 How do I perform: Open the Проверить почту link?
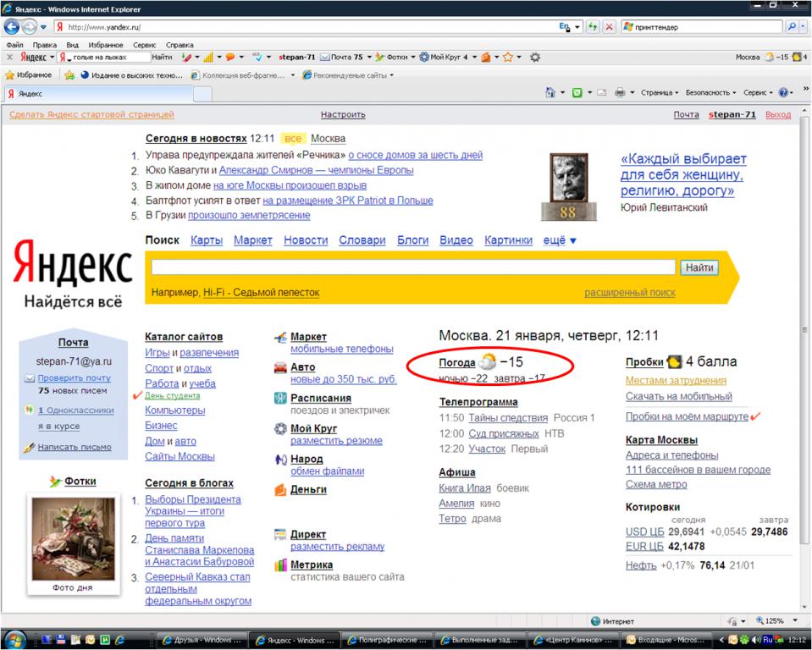coord(74,378)
